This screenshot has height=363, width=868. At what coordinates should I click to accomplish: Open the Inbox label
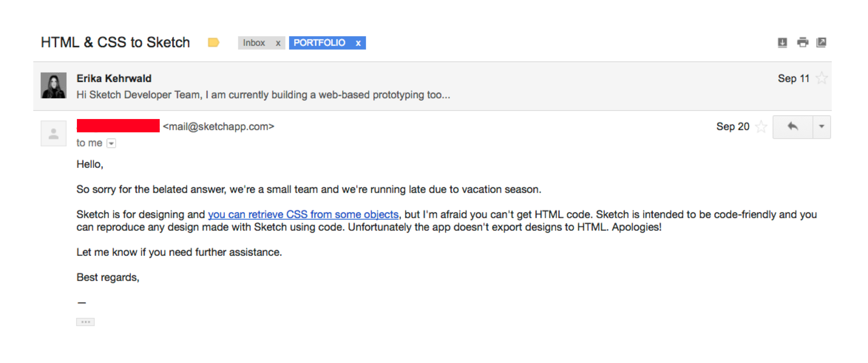[x=254, y=43]
